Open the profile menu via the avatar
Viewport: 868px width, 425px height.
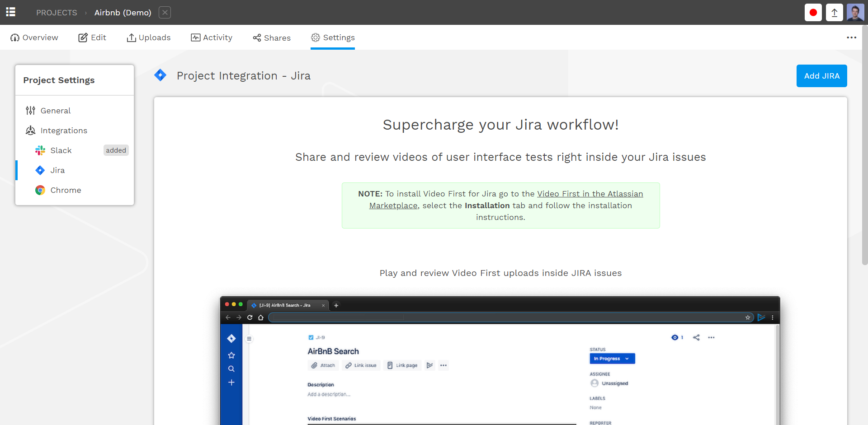[x=856, y=12]
